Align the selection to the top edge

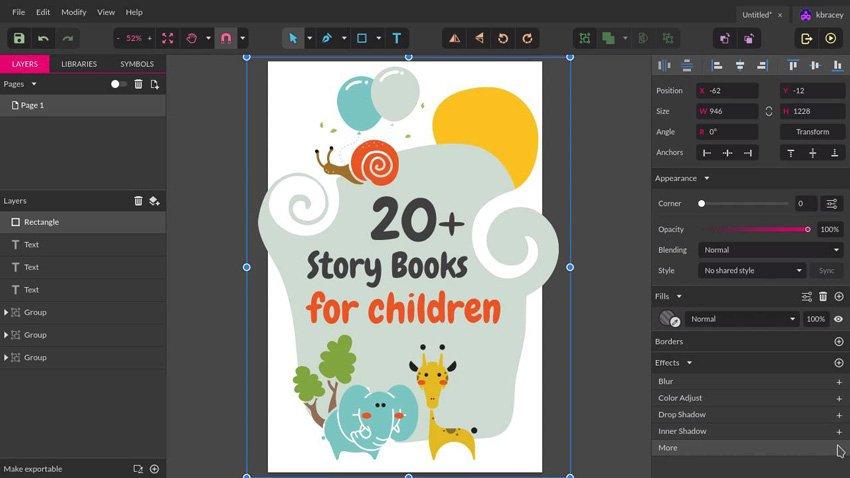click(x=793, y=66)
